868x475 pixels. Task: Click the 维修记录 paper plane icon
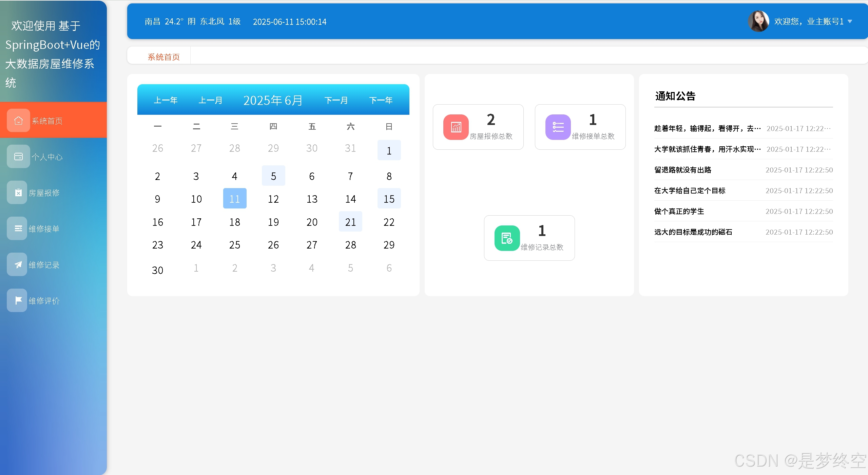point(18,264)
